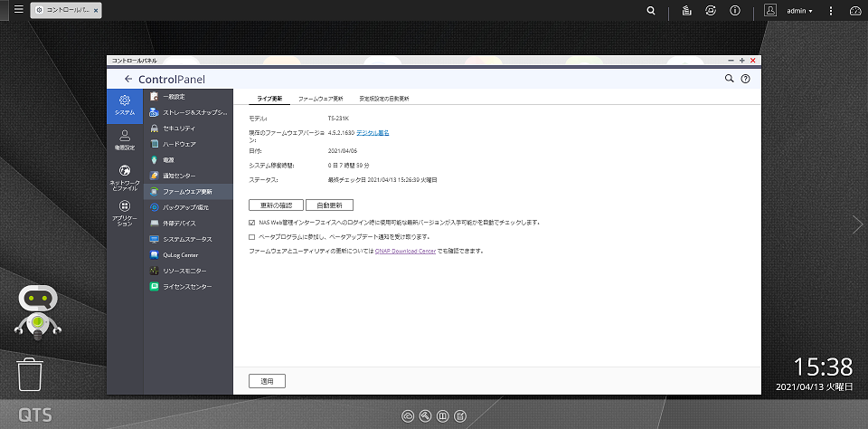Open event notifications info icon
Image resolution: width=868 pixels, height=429 pixels.
coord(735,11)
